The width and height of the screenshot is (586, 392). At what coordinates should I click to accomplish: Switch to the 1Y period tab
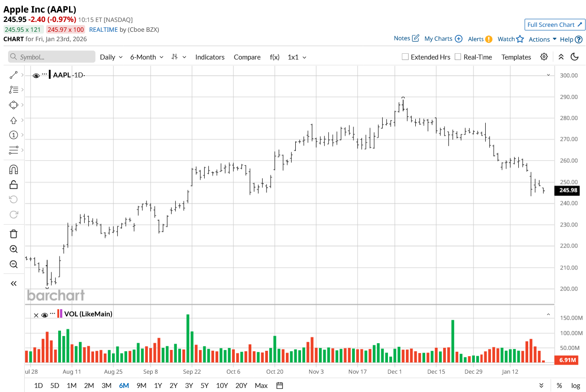pyautogui.click(x=158, y=386)
